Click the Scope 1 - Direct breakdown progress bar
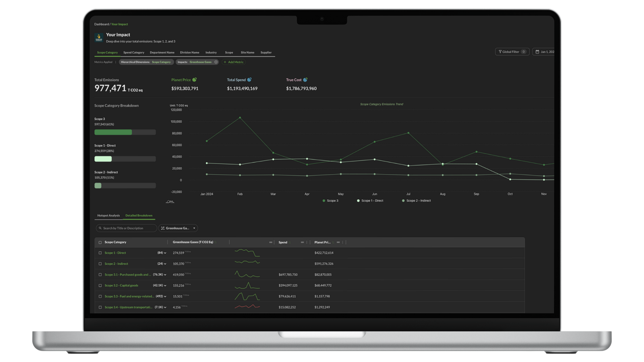 (x=125, y=159)
